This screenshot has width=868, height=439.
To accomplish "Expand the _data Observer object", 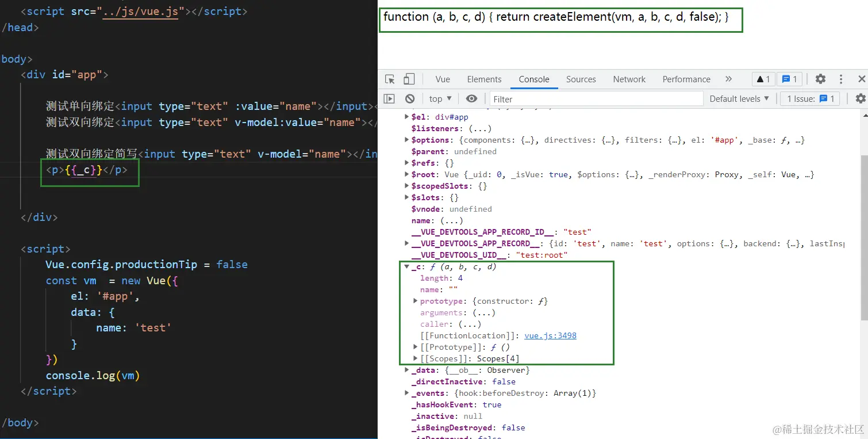I will pyautogui.click(x=407, y=370).
